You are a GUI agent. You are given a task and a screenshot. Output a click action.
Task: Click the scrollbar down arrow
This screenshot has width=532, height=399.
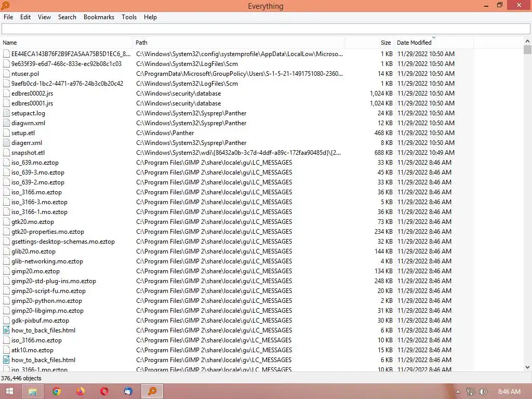pyautogui.click(x=527, y=367)
